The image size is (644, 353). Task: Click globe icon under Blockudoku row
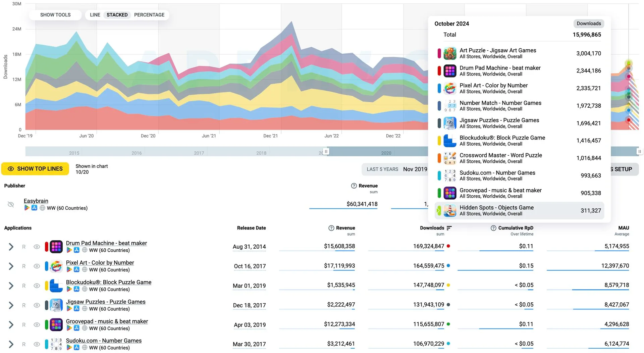pos(85,289)
